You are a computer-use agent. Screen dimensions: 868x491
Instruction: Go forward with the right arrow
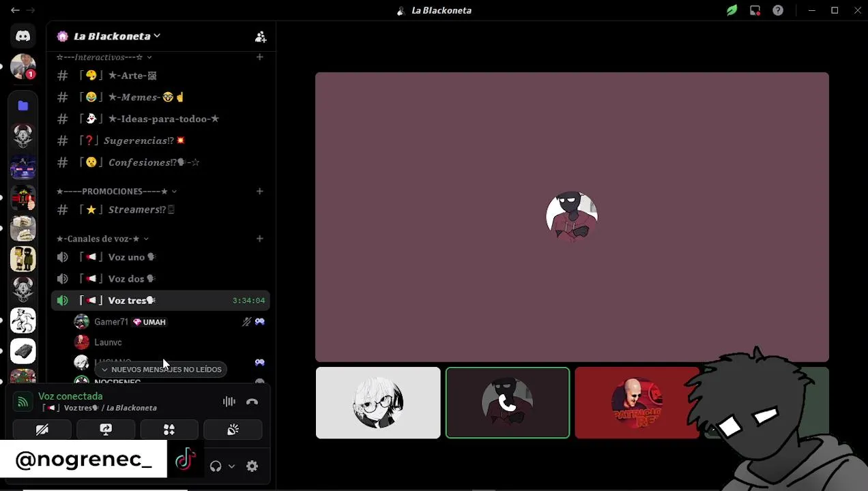click(31, 10)
